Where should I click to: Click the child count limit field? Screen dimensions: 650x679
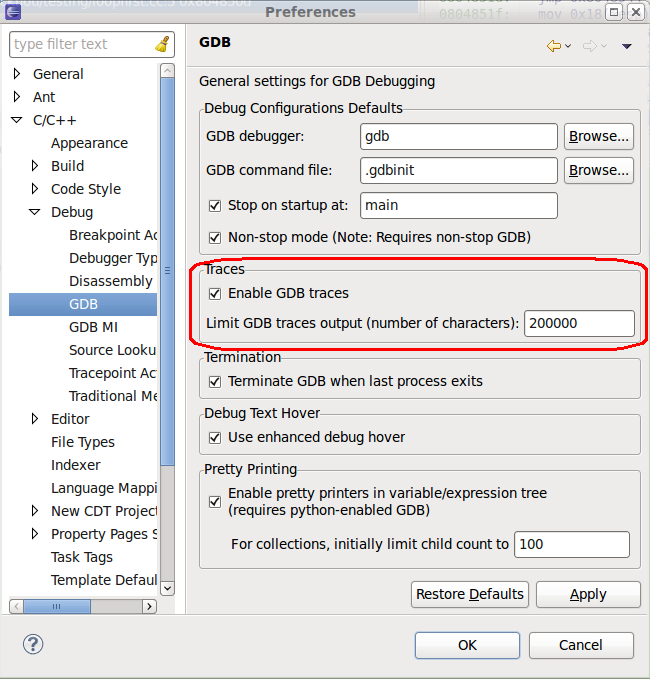point(572,544)
